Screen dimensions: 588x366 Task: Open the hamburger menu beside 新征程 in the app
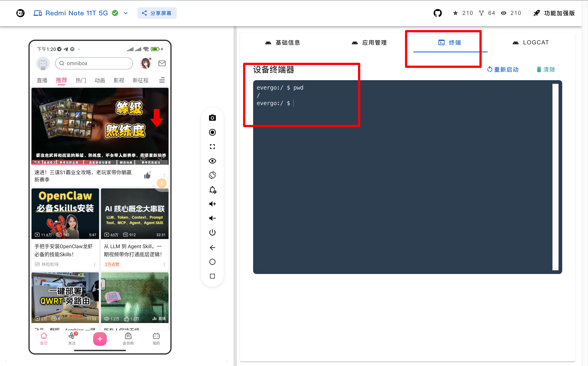[162, 80]
